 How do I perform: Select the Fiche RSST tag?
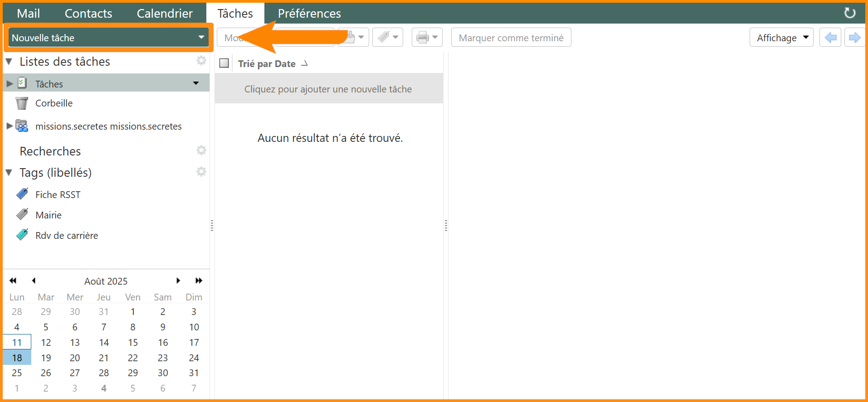pos(58,195)
